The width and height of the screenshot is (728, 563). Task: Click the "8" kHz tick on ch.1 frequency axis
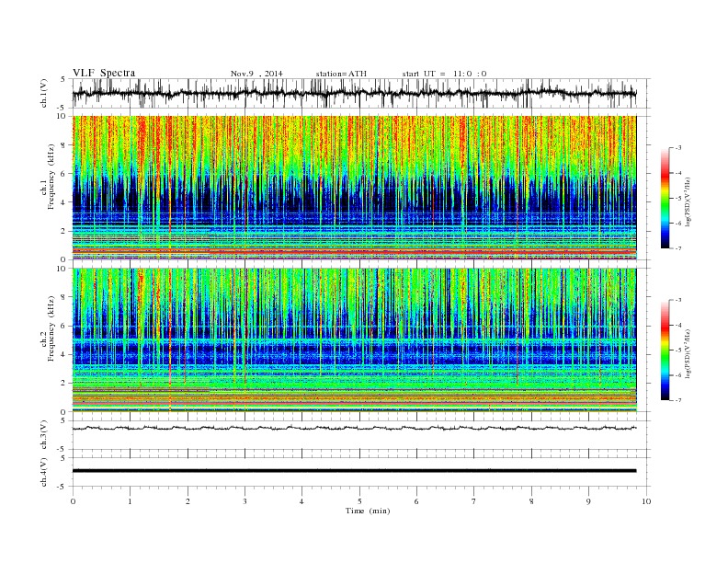point(64,145)
